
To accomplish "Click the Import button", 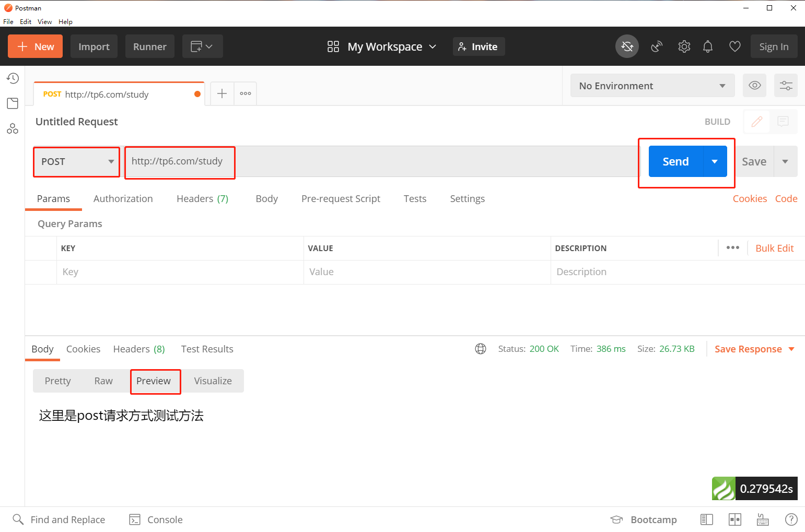I will tap(94, 46).
